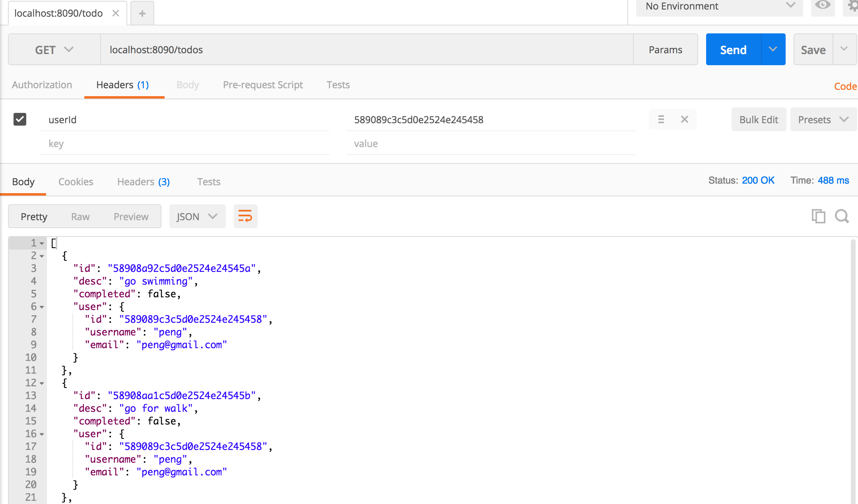The image size is (858, 504).
Task: Switch to the Pre-request Script tab
Action: [263, 85]
